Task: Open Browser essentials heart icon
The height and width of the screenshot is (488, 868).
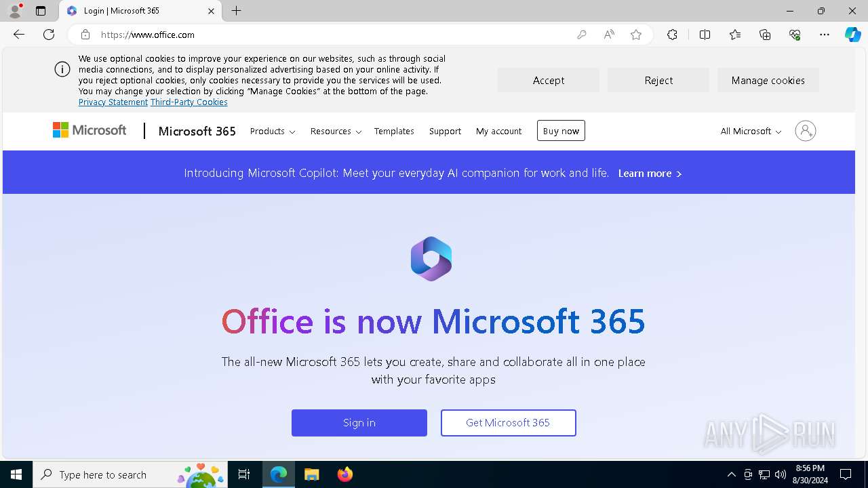Action: point(795,35)
